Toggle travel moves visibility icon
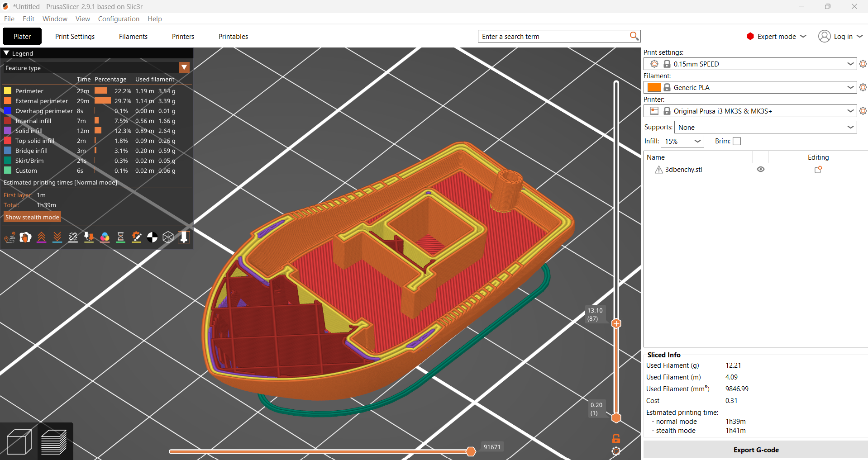Screen dimensions: 868x460 (10, 237)
